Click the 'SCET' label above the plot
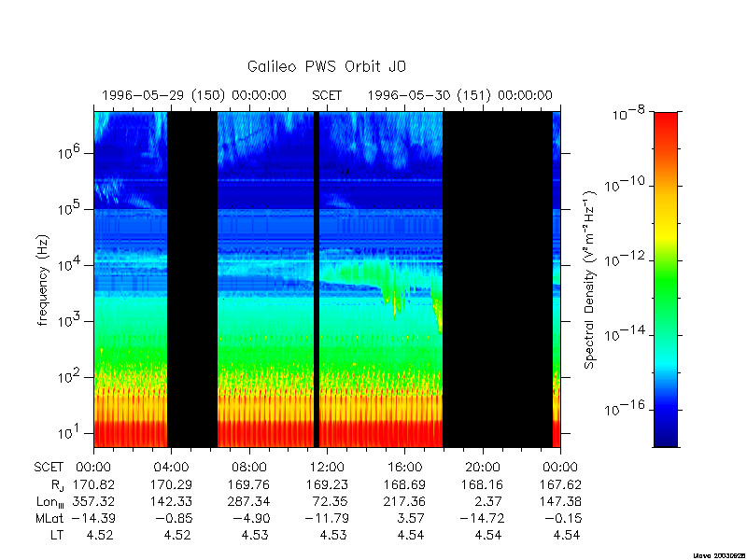747x560 pixels. tap(327, 95)
